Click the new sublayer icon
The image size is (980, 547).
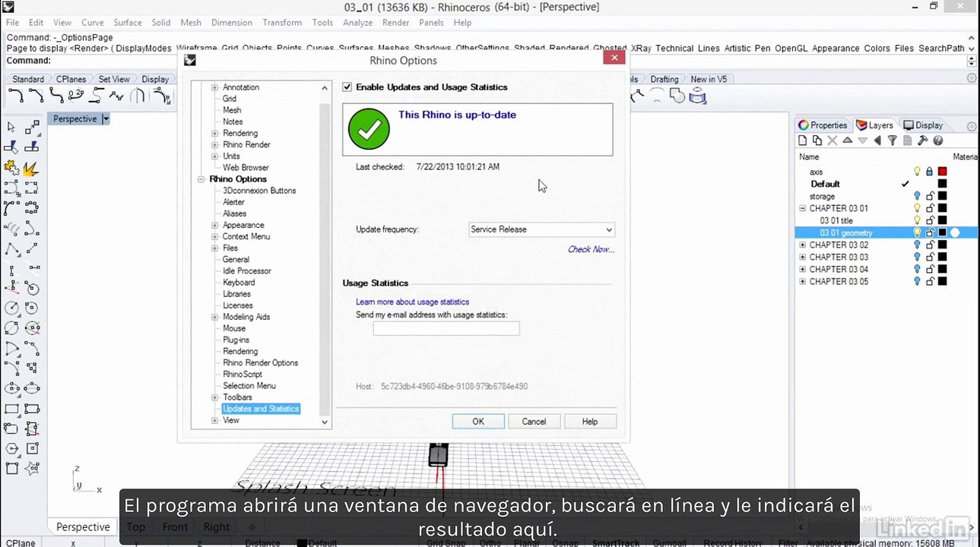coord(817,141)
